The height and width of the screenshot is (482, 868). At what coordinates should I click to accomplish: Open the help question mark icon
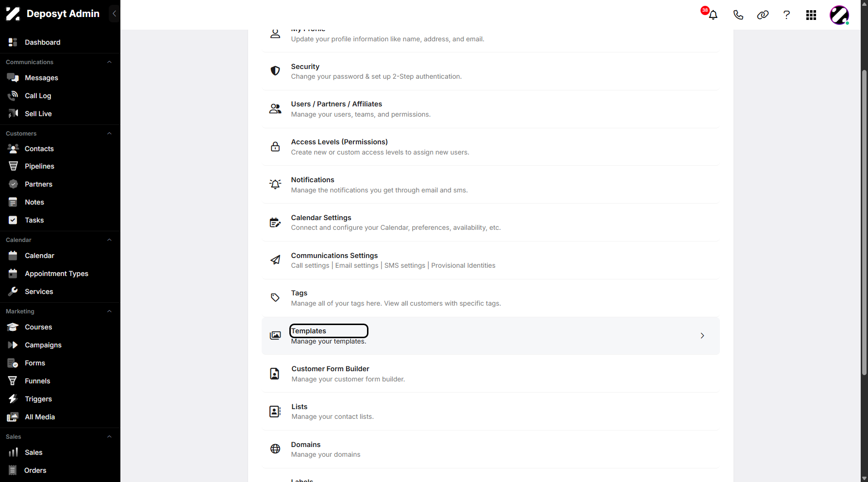tap(786, 15)
